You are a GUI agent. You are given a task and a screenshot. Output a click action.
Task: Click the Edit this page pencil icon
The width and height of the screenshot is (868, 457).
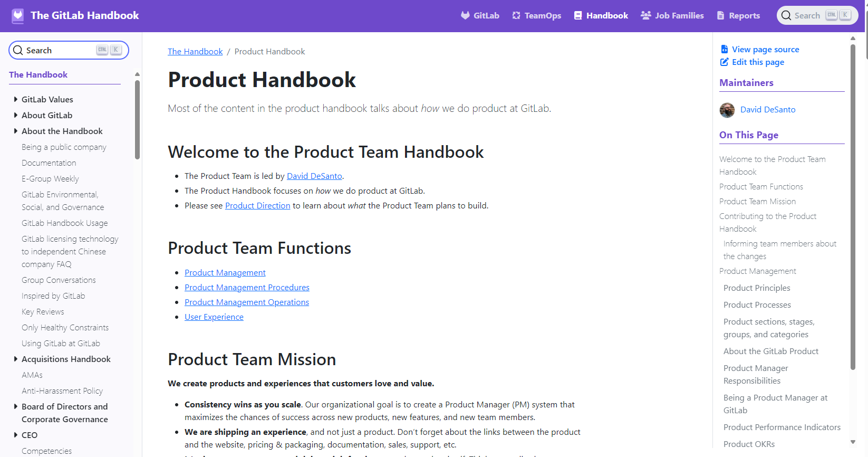[x=725, y=62]
